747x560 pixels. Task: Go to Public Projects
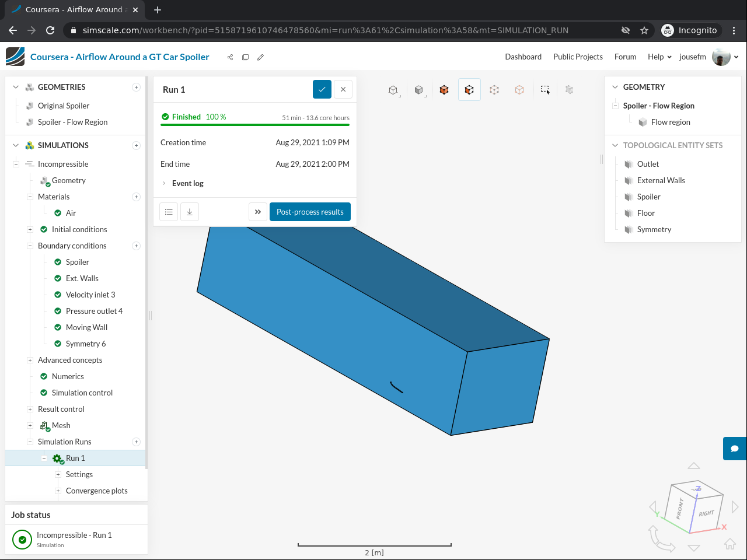pyautogui.click(x=578, y=57)
